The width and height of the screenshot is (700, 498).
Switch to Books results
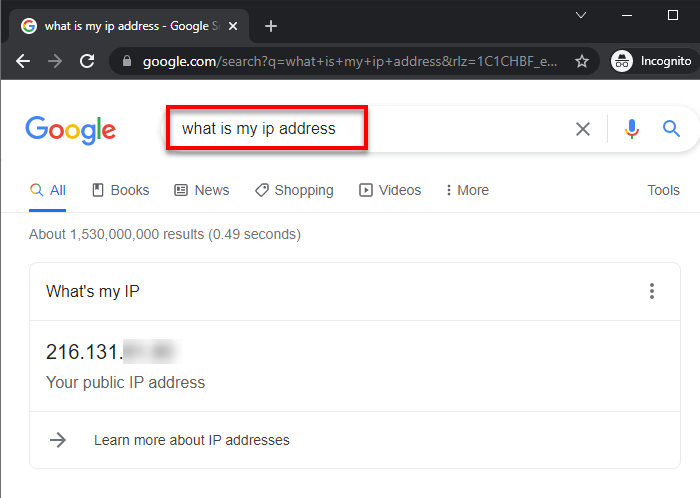pos(121,191)
